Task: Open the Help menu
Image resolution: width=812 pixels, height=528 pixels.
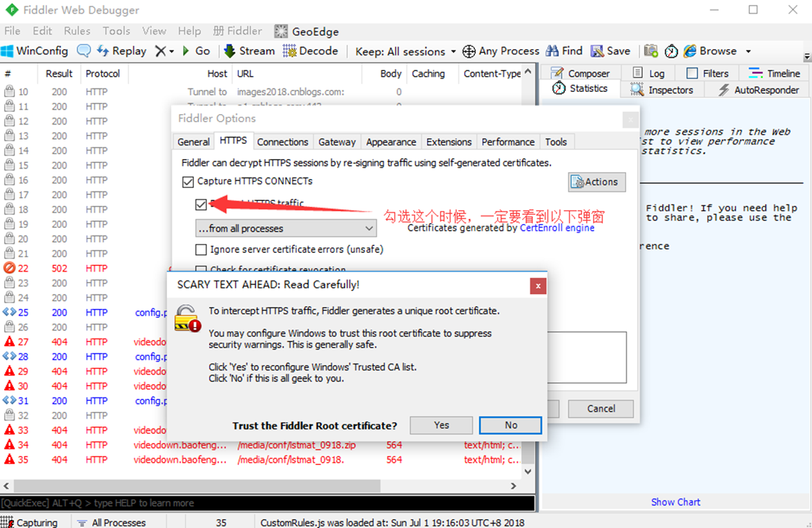Action: click(x=189, y=31)
